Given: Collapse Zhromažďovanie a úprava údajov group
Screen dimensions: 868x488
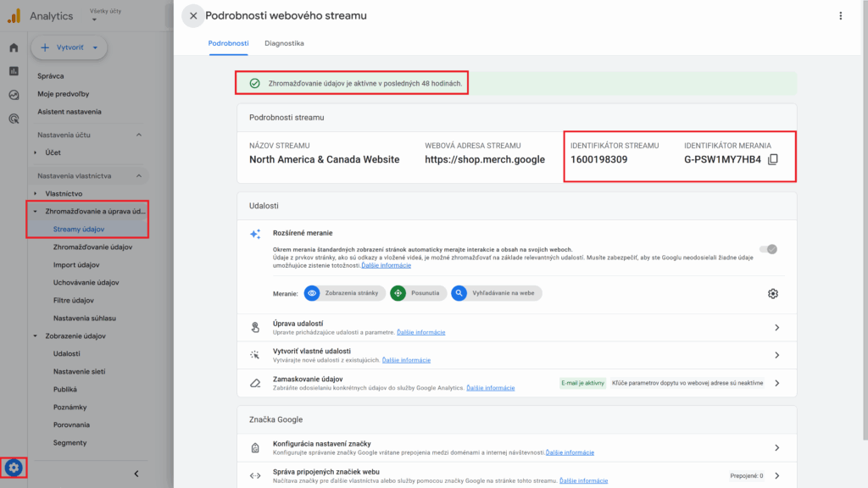Looking at the screenshot, I should click(x=36, y=211).
